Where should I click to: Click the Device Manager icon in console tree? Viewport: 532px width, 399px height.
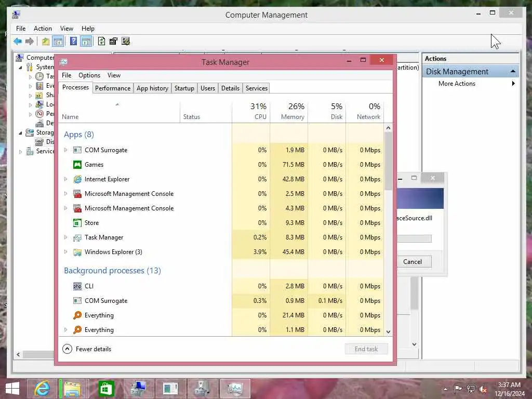(39, 123)
